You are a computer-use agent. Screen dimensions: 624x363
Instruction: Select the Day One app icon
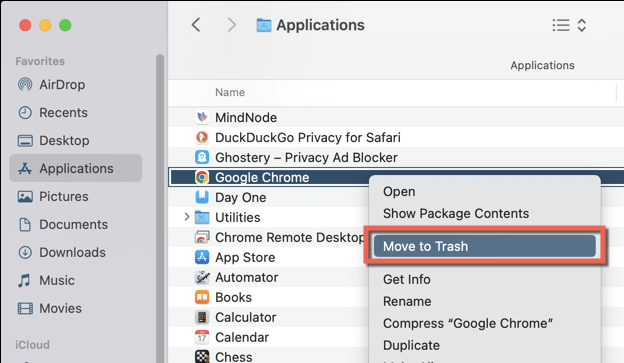click(x=202, y=197)
